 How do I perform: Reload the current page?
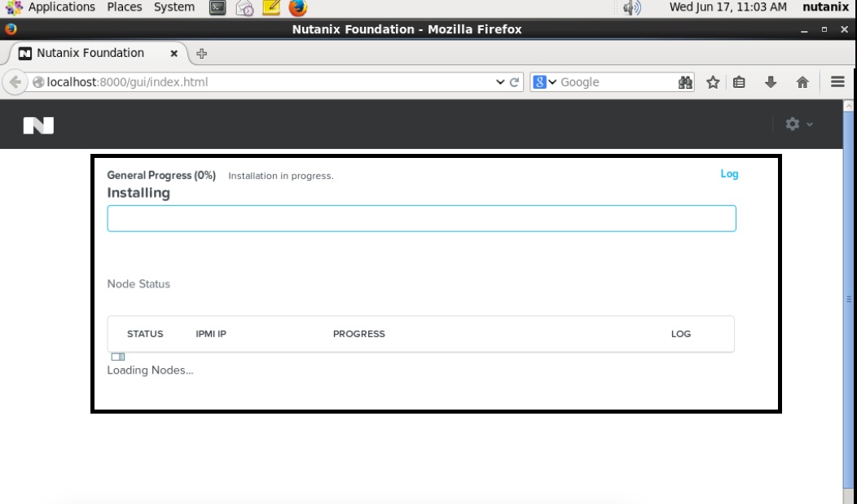coord(515,82)
